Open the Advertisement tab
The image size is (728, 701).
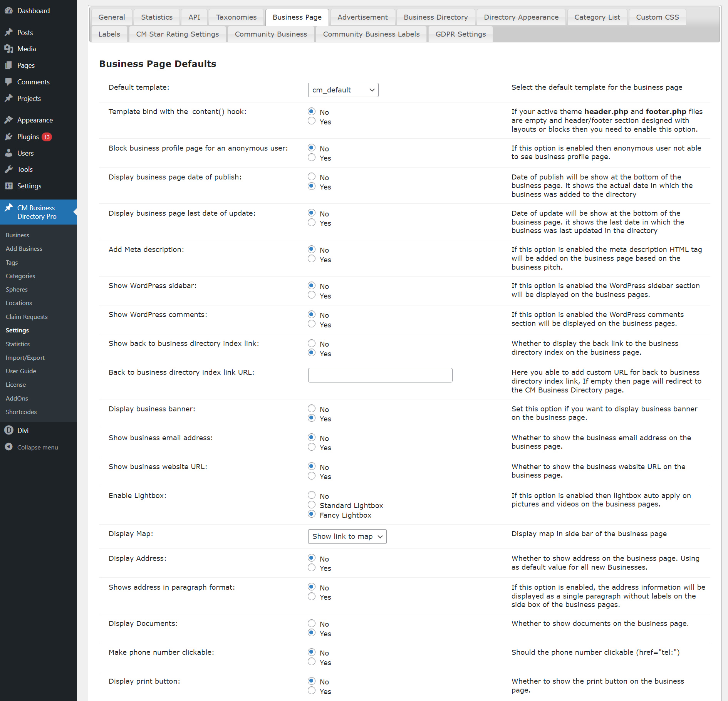[x=362, y=17]
